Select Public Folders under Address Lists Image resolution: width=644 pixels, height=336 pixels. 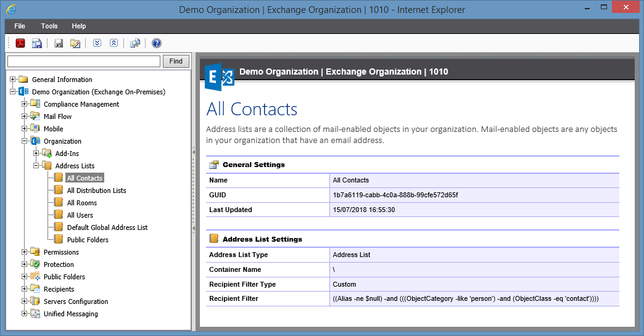88,240
